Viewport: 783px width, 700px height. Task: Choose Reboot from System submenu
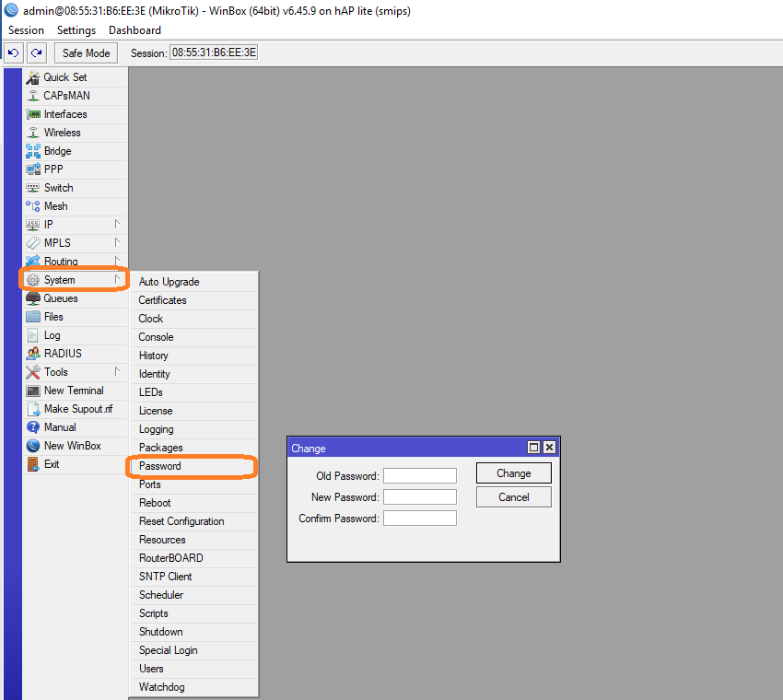[x=155, y=503]
